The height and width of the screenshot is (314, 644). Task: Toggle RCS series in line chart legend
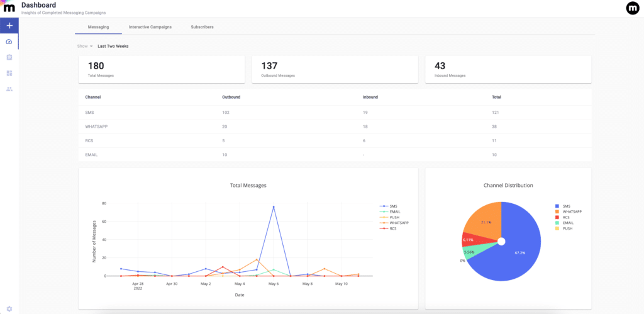pos(389,228)
